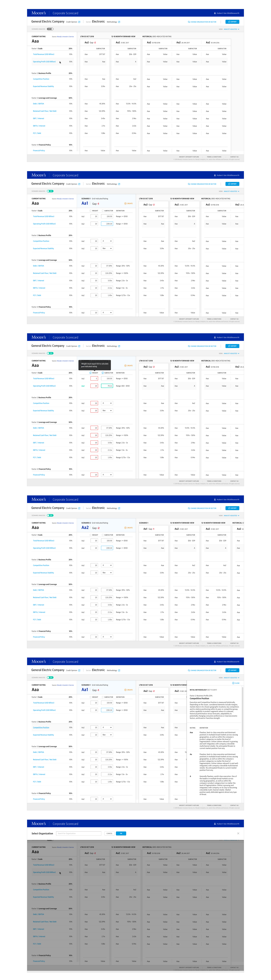Viewport: 271px width, 980px height.
Task: Open View Analyst Adjusted dropdown, tooltip screen
Action: [231, 353]
